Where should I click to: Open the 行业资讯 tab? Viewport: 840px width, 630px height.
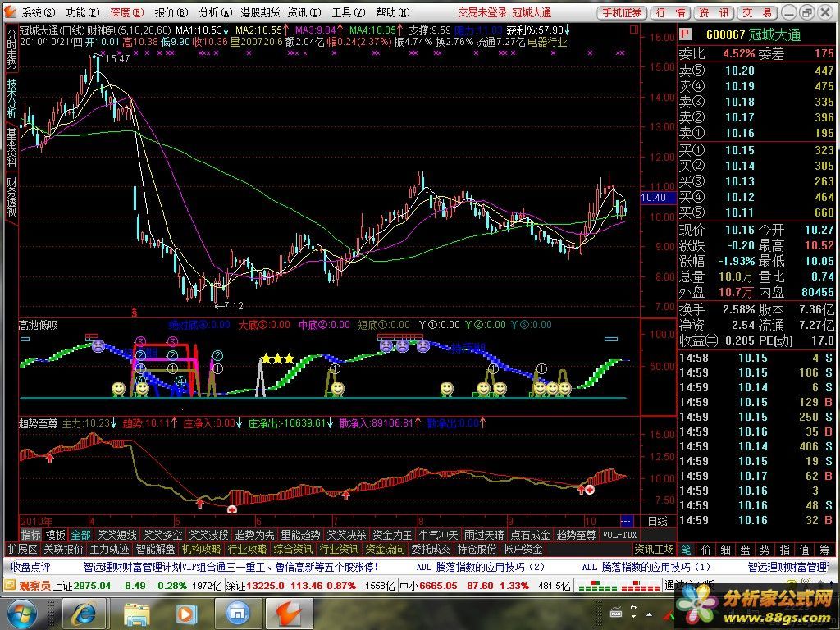tap(339, 549)
